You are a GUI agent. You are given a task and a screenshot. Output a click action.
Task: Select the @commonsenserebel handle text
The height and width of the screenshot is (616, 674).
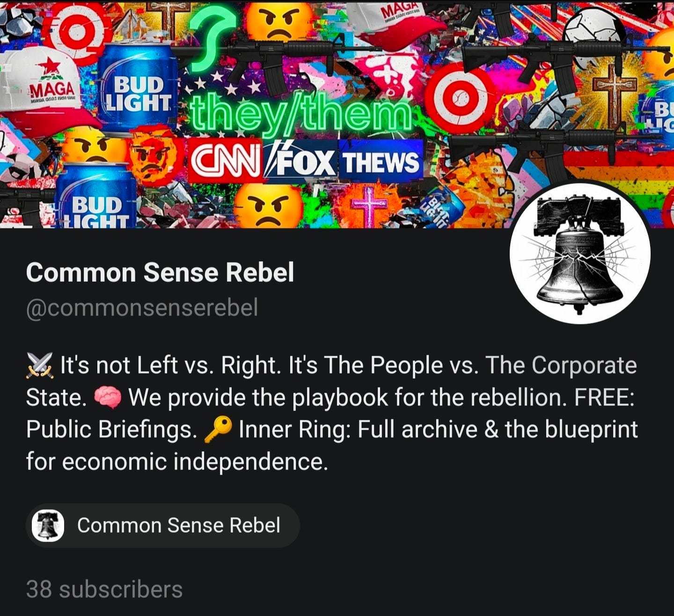click(142, 308)
